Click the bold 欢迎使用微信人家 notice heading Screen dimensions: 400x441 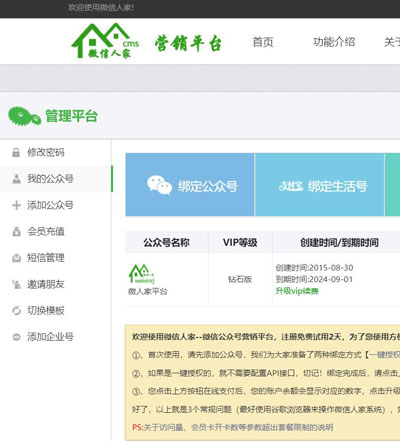(x=266, y=337)
